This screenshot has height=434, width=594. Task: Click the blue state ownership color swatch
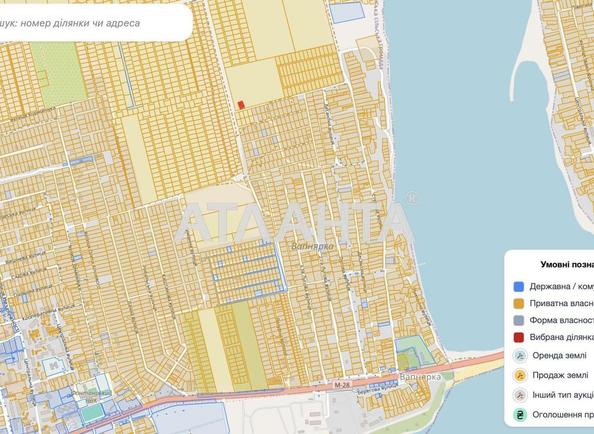tap(519, 287)
